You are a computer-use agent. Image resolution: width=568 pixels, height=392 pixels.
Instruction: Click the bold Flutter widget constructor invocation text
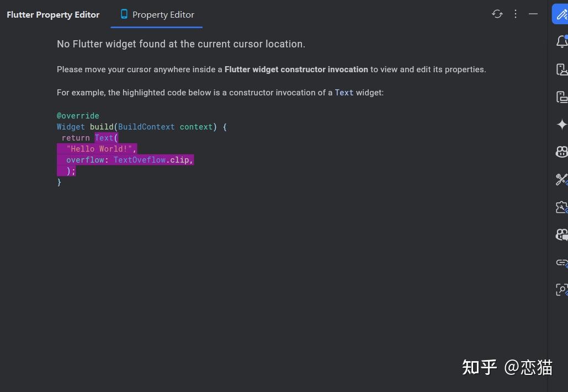click(296, 69)
